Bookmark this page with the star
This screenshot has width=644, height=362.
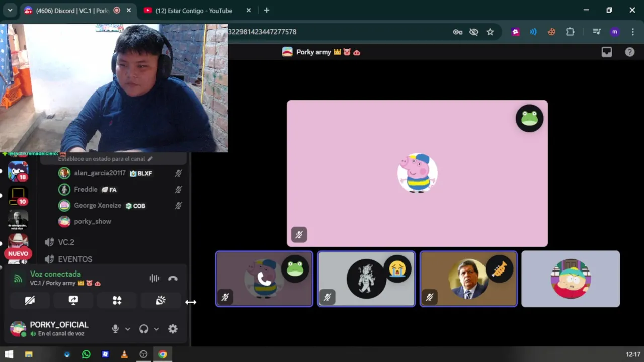click(x=490, y=32)
